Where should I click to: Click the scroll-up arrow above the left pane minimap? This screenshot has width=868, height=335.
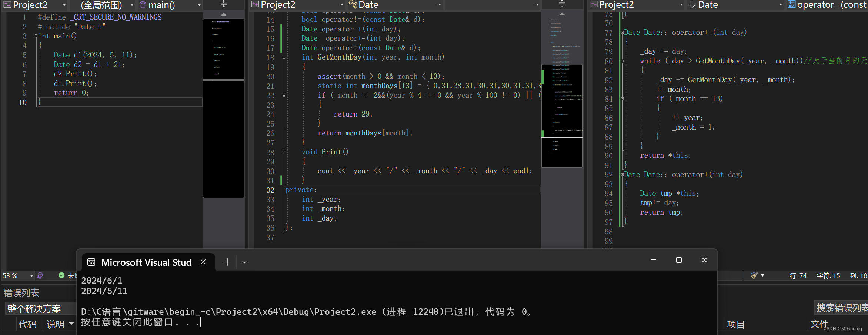pos(223,14)
